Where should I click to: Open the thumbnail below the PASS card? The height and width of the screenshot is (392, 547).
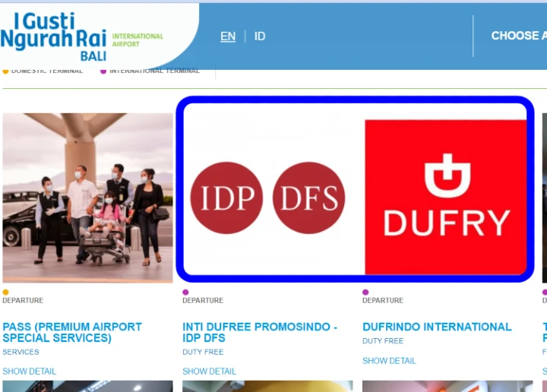click(87, 386)
